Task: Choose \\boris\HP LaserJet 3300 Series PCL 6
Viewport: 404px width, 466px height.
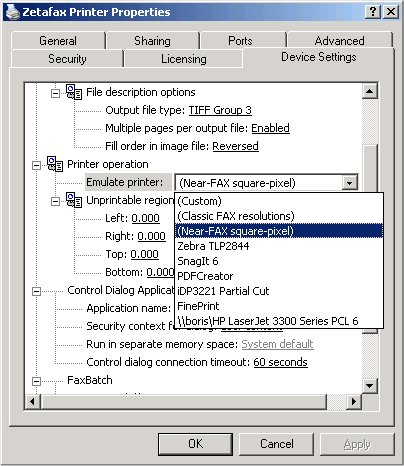Action: click(x=279, y=321)
